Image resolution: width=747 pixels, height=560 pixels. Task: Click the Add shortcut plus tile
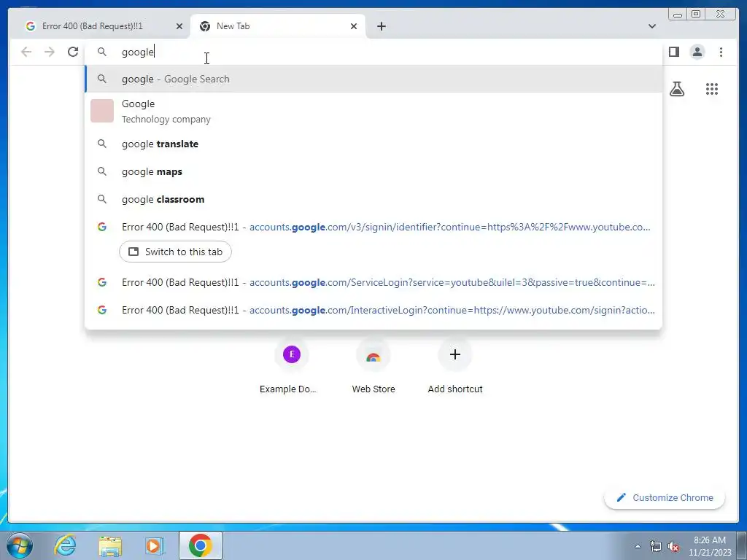(x=455, y=365)
